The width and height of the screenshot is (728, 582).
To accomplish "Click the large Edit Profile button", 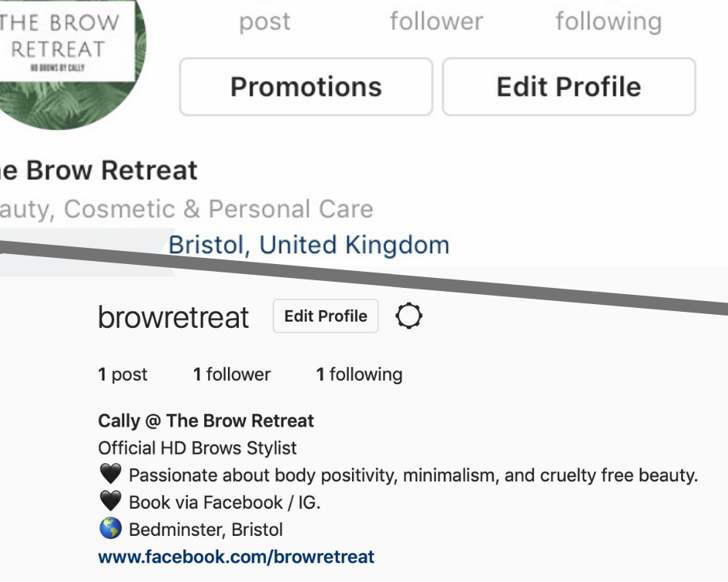I will point(569,87).
